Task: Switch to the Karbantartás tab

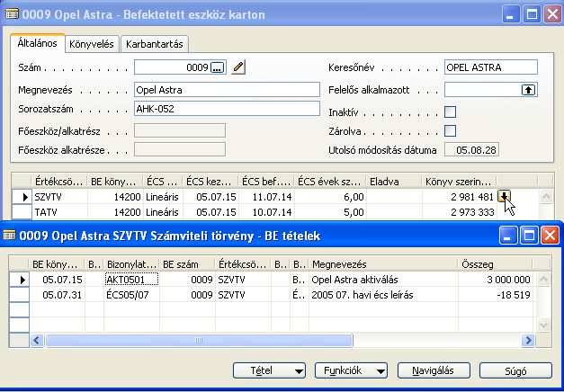Action: (x=155, y=44)
